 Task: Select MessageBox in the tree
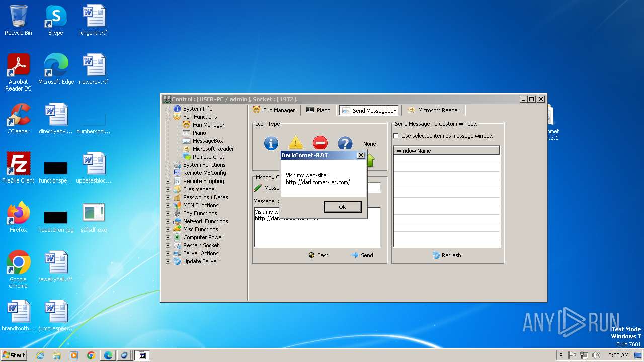(x=208, y=141)
